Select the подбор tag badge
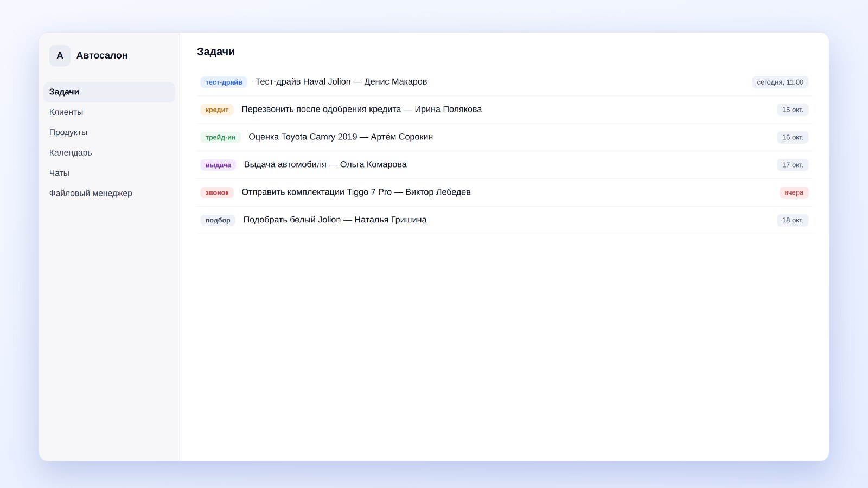The height and width of the screenshot is (488, 868). pos(218,220)
